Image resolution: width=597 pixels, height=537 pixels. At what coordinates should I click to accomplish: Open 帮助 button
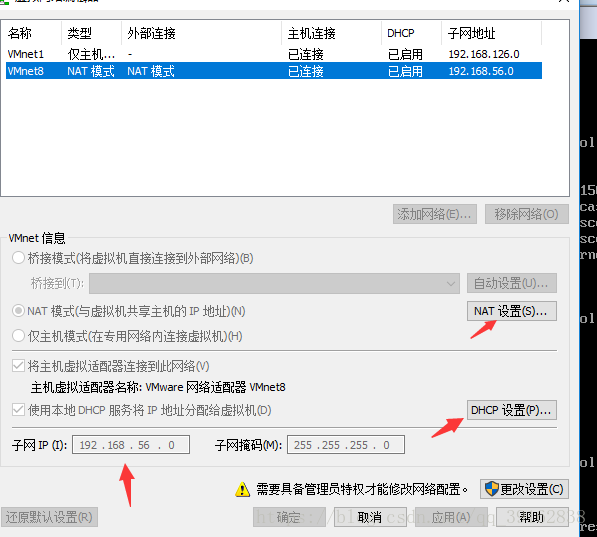click(532, 517)
